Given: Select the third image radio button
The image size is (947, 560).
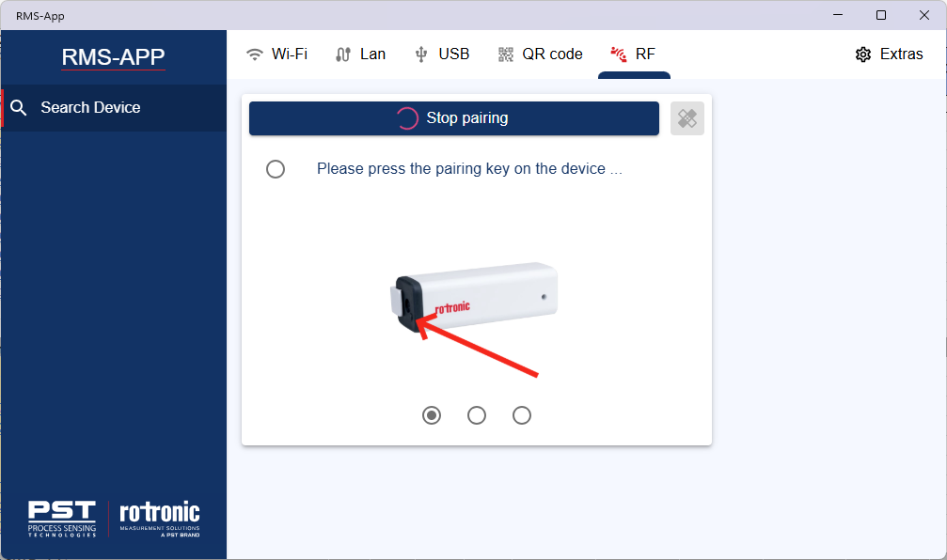Looking at the screenshot, I should 522,415.
